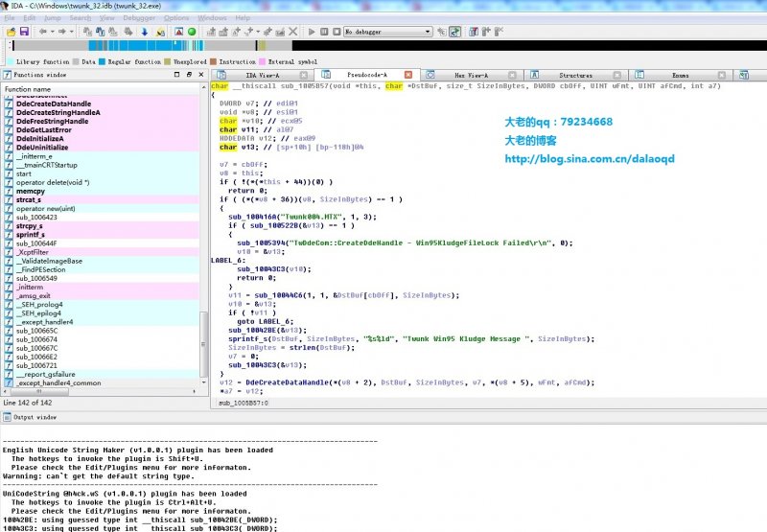Close the Structures tab
The width and height of the screenshot is (767, 532).
(x=616, y=75)
